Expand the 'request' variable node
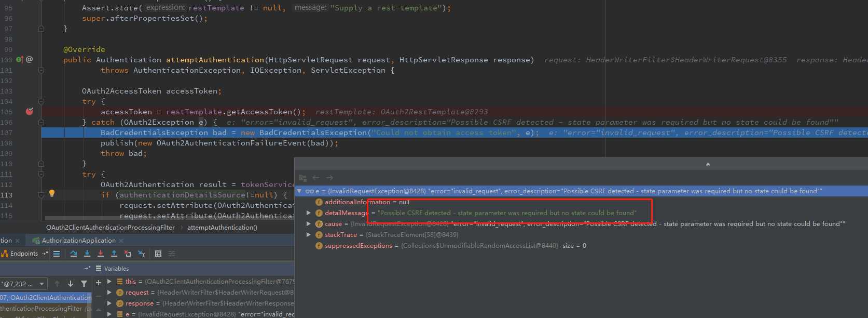868x318 pixels. point(109,293)
